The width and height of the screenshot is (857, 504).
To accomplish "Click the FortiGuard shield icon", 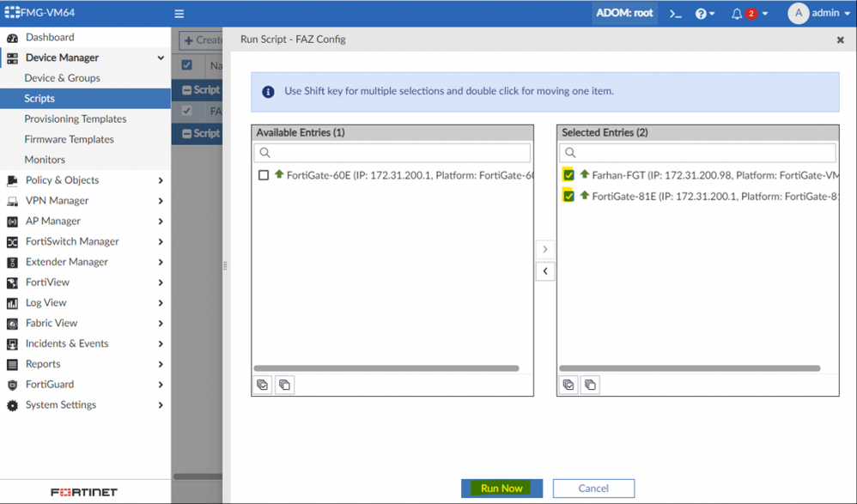I will click(x=12, y=385).
